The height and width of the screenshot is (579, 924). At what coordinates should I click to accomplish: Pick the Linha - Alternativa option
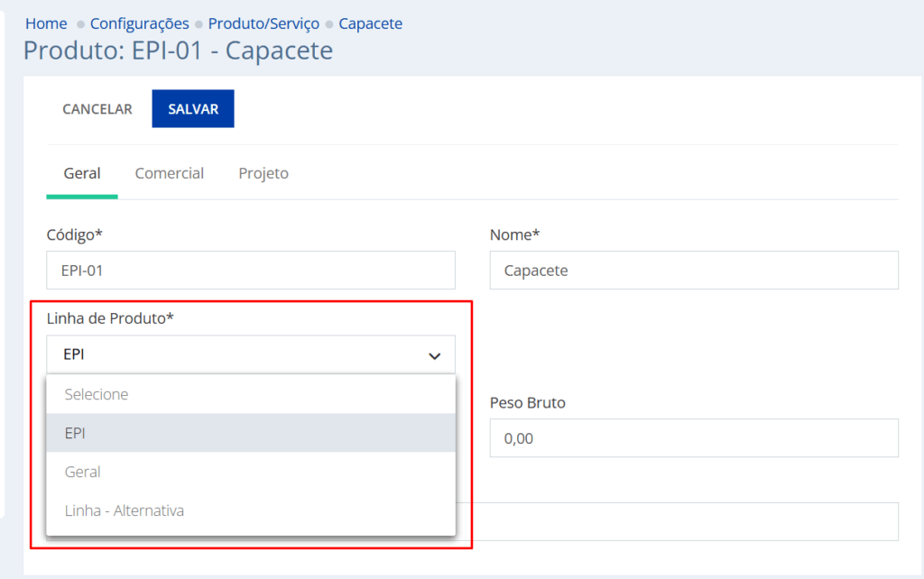pyautogui.click(x=251, y=510)
